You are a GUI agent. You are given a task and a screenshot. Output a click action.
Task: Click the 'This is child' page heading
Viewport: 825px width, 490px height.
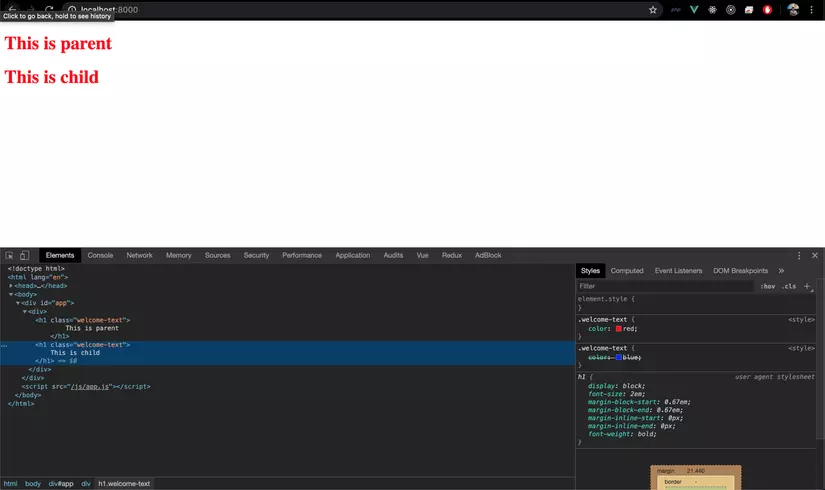(x=52, y=77)
